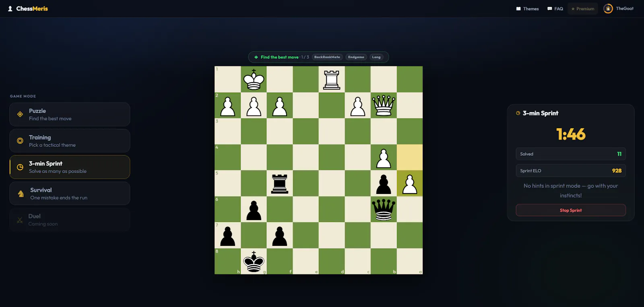Screen dimensions: 644x307
Task: Click the black pawn on b5
Action: click(x=384, y=183)
